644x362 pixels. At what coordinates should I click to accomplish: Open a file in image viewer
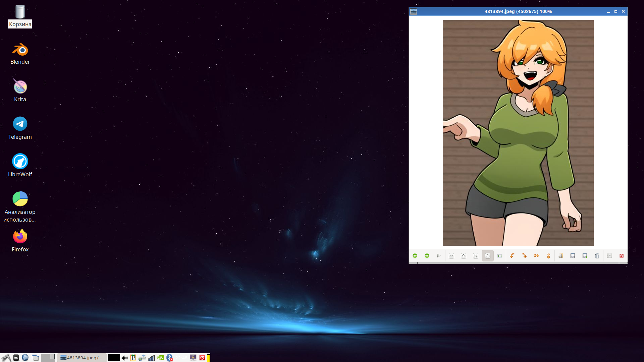point(561,256)
